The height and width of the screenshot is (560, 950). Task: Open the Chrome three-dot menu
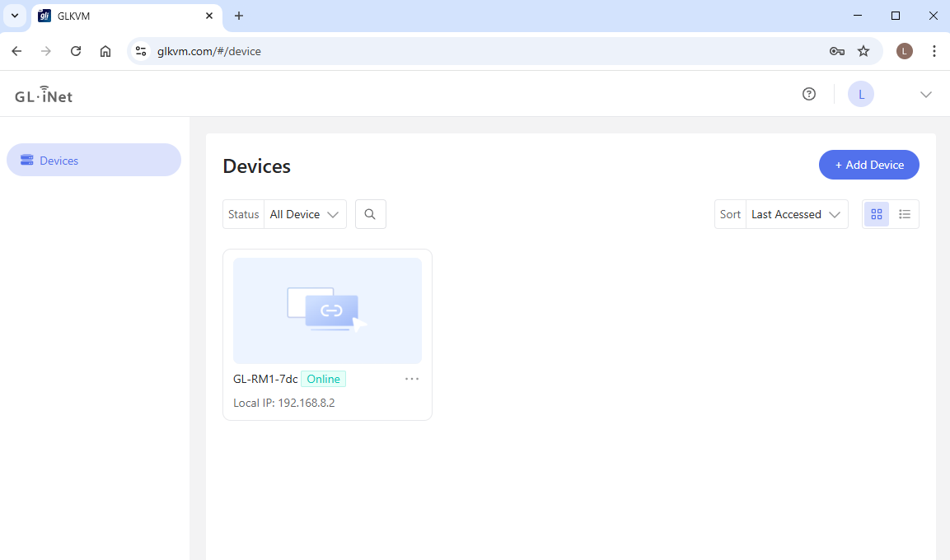click(x=934, y=51)
